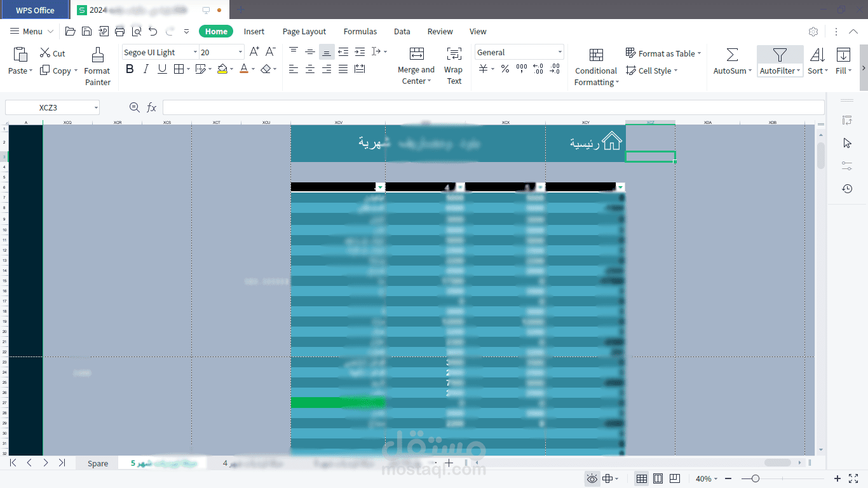Screen dimensions: 868x488
Task: Click the Copy button
Action: pos(58,71)
